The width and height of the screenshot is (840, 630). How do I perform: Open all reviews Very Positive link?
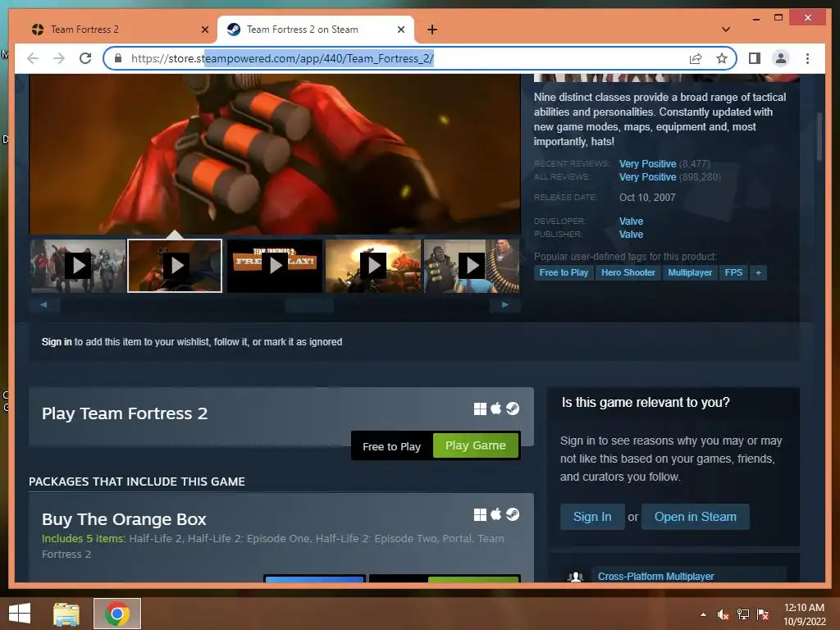click(648, 177)
